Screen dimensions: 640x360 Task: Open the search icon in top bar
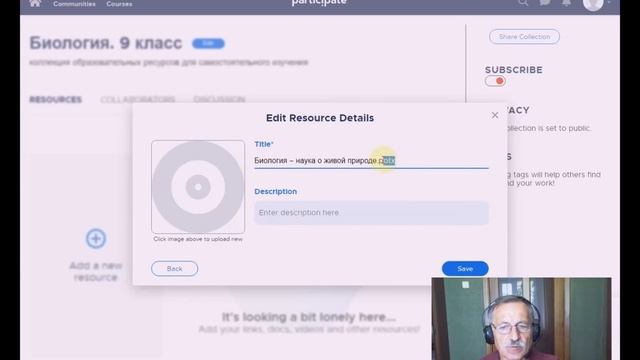pos(523,3)
